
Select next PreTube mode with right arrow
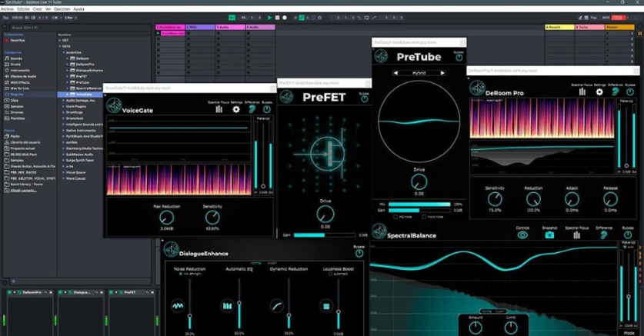[x=442, y=72]
